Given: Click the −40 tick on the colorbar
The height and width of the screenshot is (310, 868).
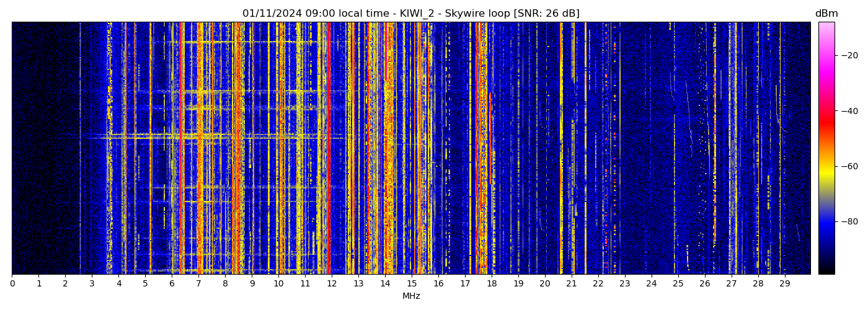Looking at the screenshot, I should 849,111.
